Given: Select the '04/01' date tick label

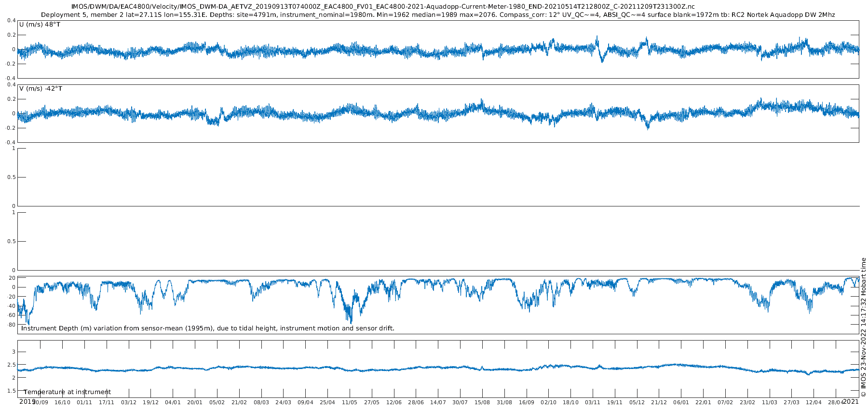Looking at the screenshot, I should pyautogui.click(x=173, y=402).
